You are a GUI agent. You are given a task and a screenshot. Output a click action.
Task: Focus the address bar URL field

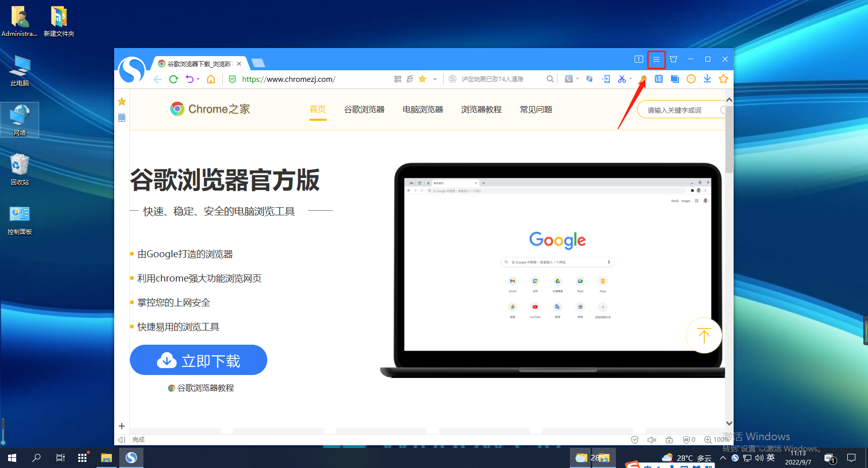click(313, 79)
